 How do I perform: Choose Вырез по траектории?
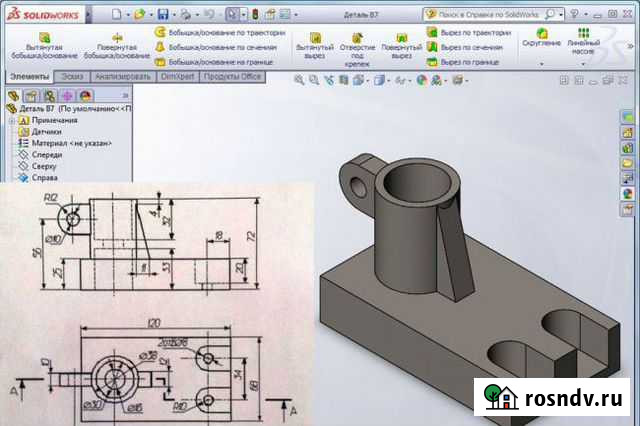(x=469, y=33)
